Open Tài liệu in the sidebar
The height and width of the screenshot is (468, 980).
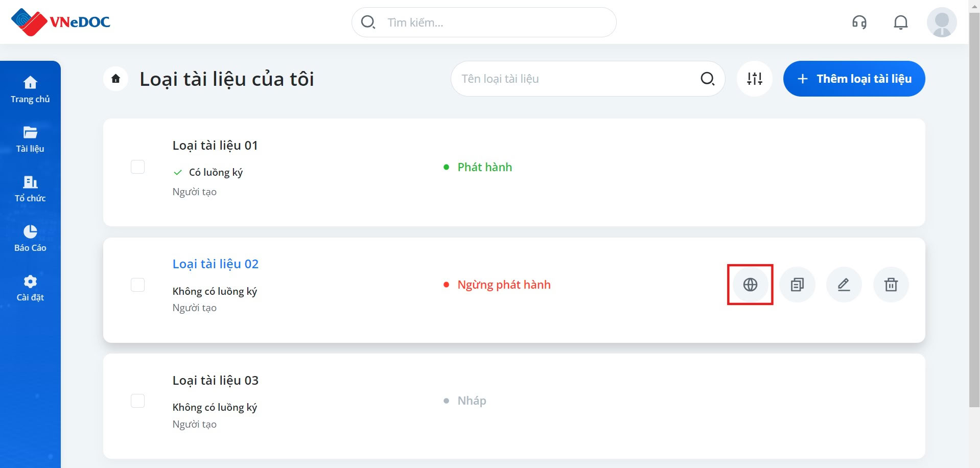[30, 139]
